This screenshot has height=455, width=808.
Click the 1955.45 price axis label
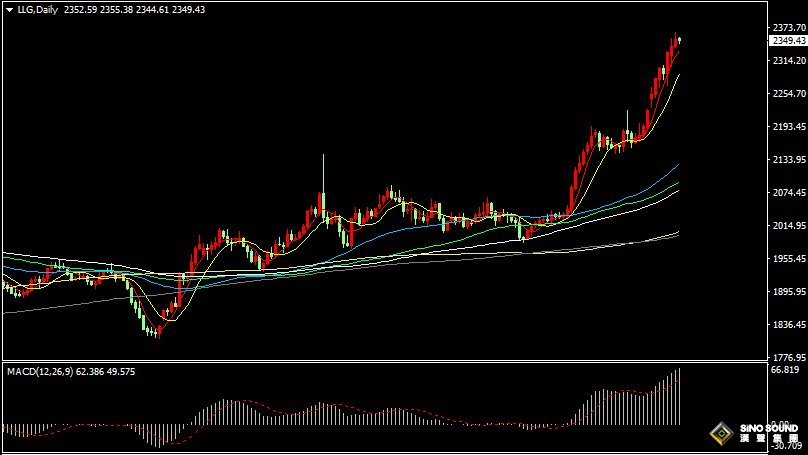[x=787, y=259]
